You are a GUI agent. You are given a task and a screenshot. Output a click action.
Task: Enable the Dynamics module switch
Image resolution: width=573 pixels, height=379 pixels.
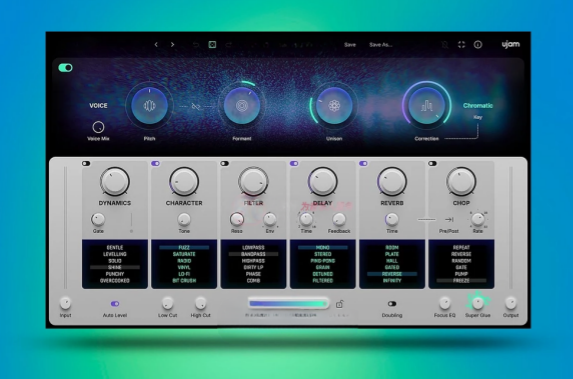pos(86,163)
